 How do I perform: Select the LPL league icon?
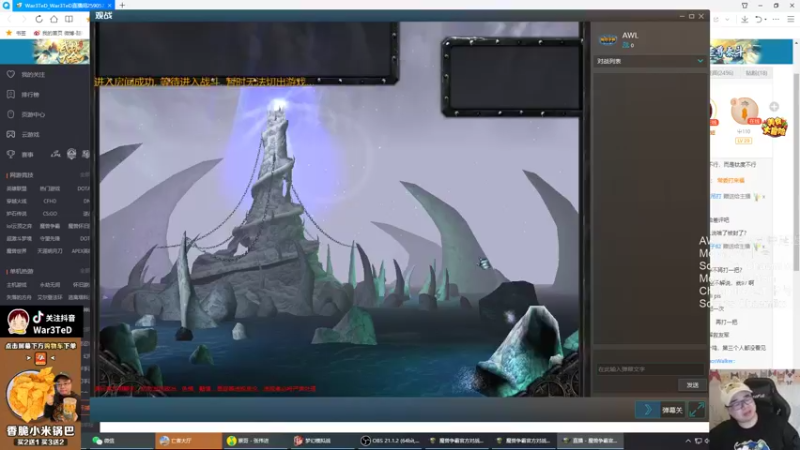click(x=56, y=154)
